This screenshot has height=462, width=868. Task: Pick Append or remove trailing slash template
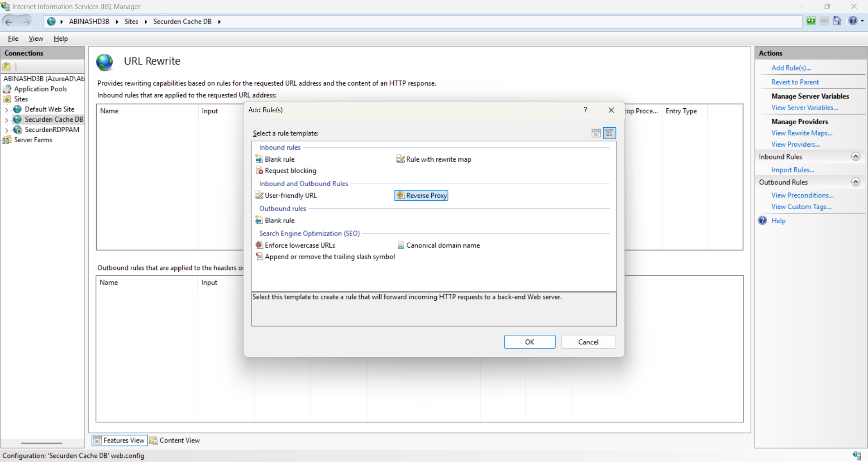(325, 256)
